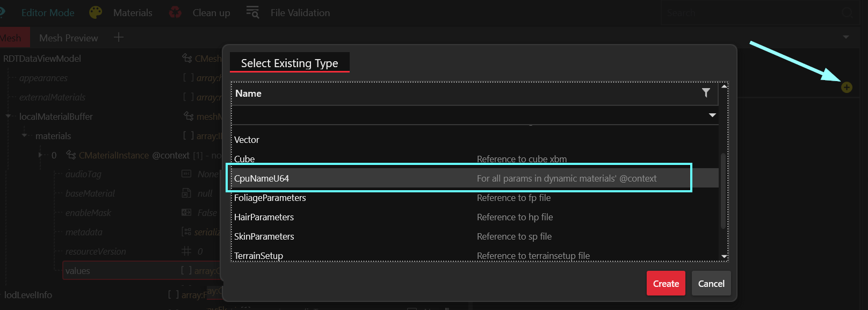Add a new tab with the plus icon
This screenshot has height=310, width=868.
tap(119, 37)
